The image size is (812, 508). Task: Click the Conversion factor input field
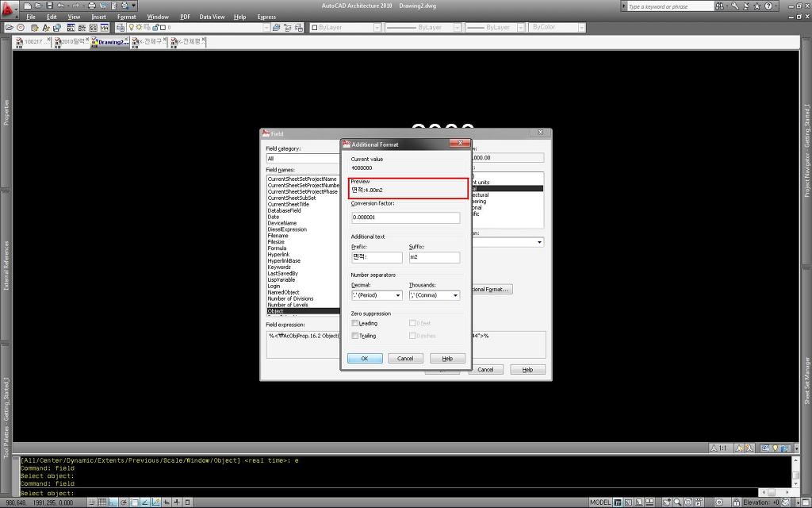pyautogui.click(x=405, y=217)
